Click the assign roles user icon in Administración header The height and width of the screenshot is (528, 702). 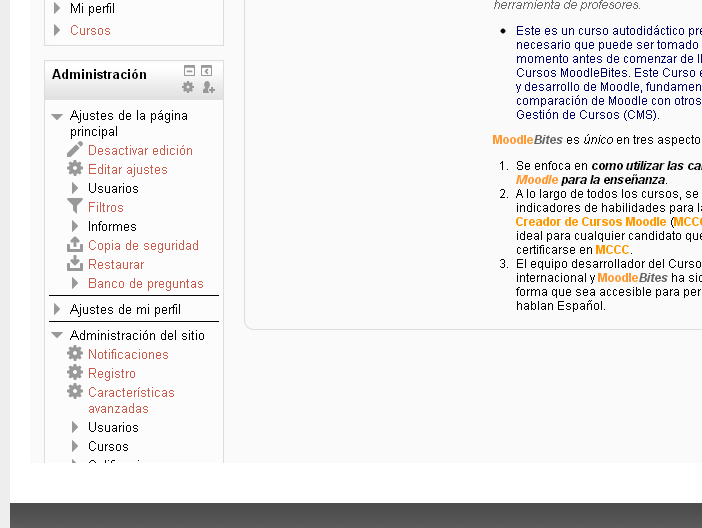coord(208,88)
